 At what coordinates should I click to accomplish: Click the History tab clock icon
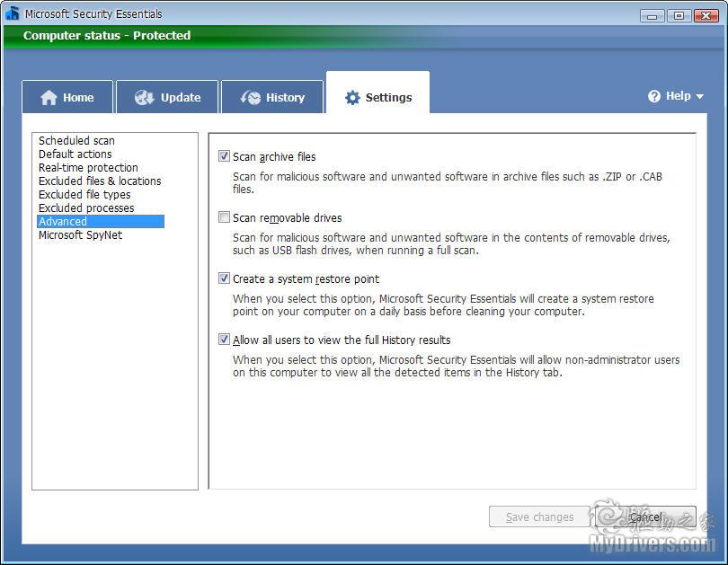click(x=251, y=98)
